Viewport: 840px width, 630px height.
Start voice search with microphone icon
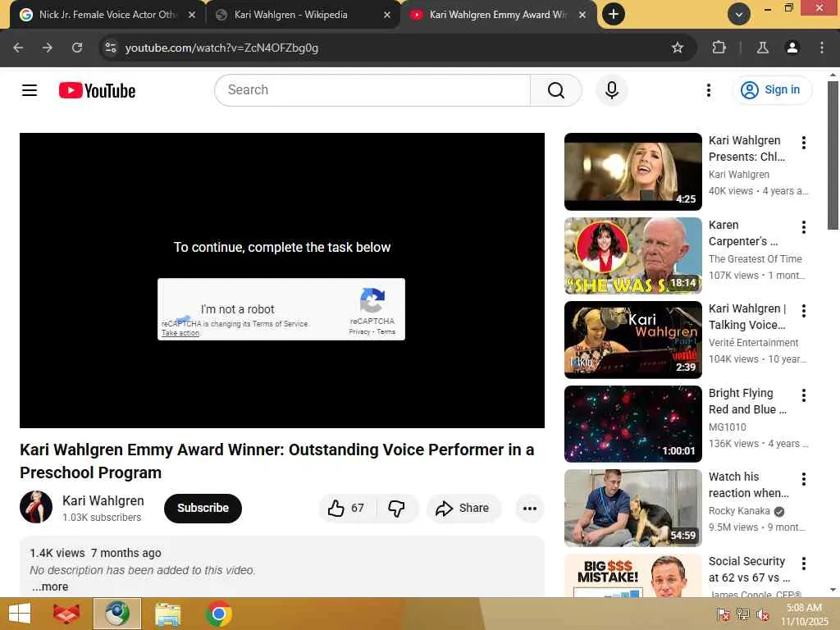[x=612, y=90]
